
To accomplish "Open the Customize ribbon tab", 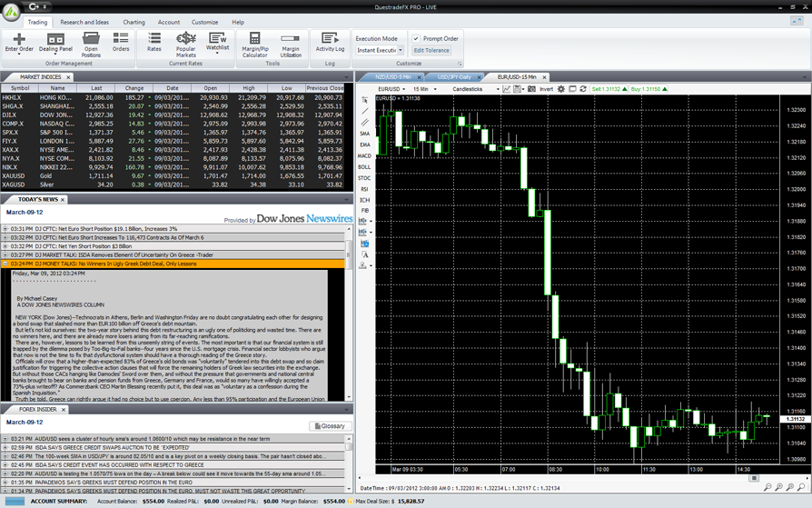I will tap(204, 23).
